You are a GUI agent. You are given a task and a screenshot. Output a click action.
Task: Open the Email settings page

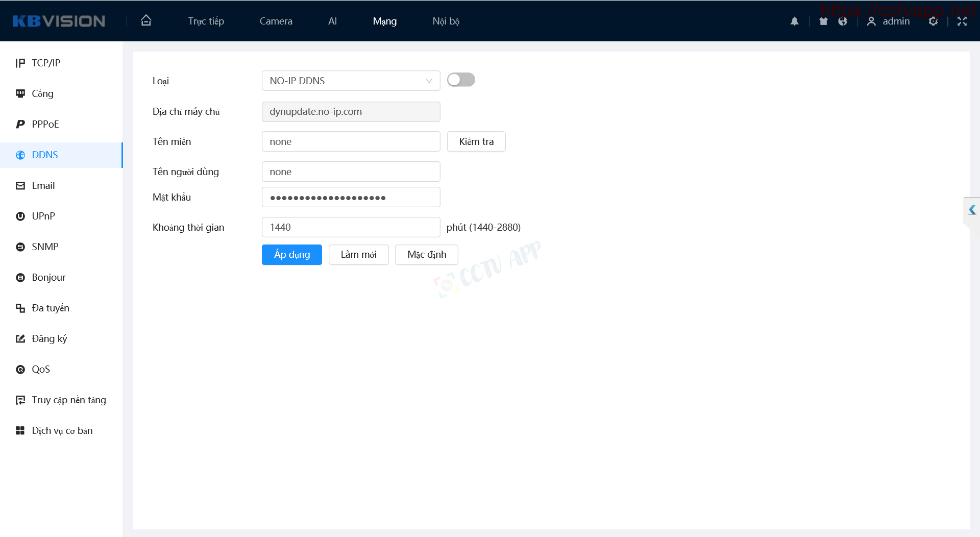coord(43,185)
